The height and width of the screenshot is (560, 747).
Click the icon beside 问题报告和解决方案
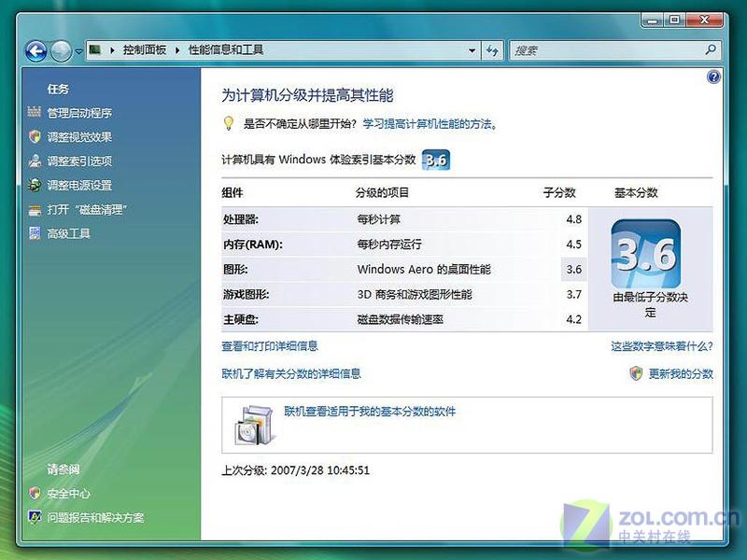(x=35, y=517)
